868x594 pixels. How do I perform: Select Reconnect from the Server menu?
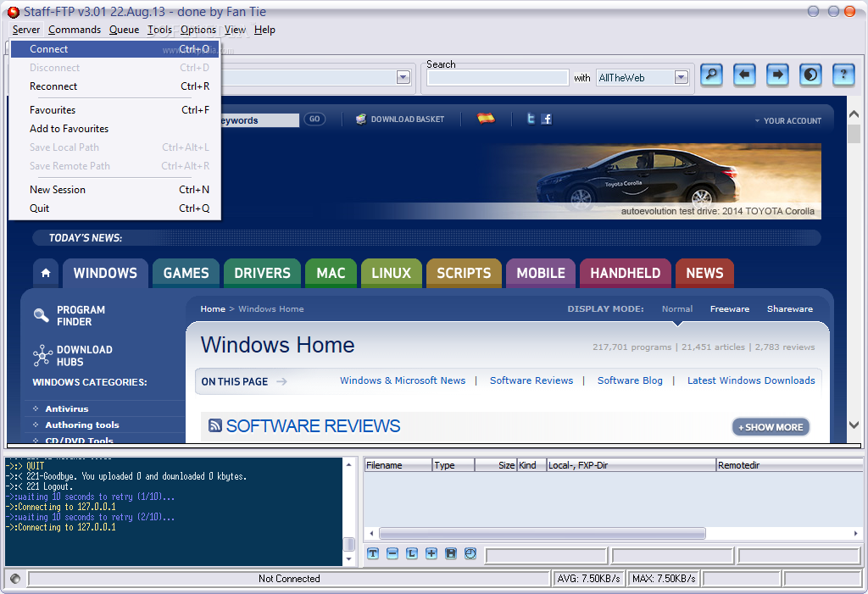114,86
